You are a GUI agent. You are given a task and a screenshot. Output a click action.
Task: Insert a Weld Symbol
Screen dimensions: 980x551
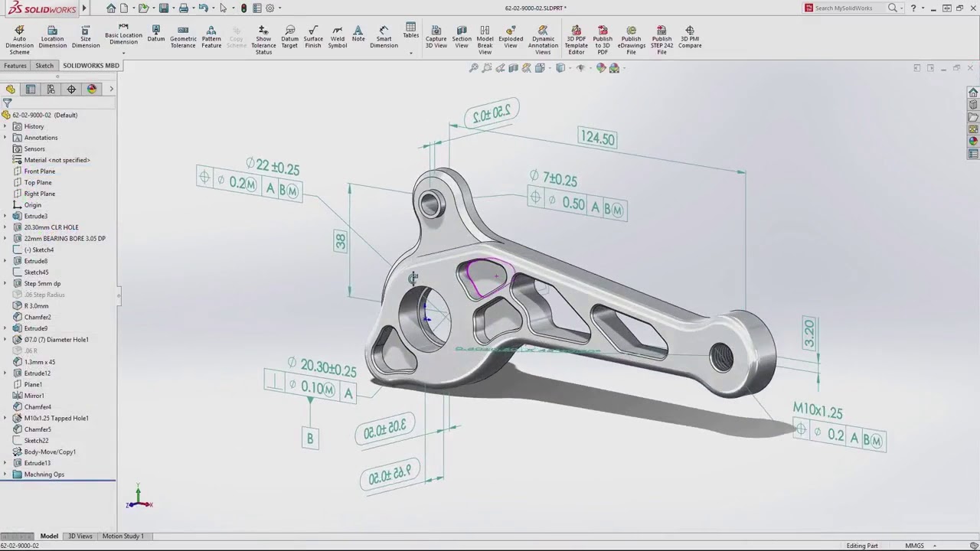tap(338, 37)
